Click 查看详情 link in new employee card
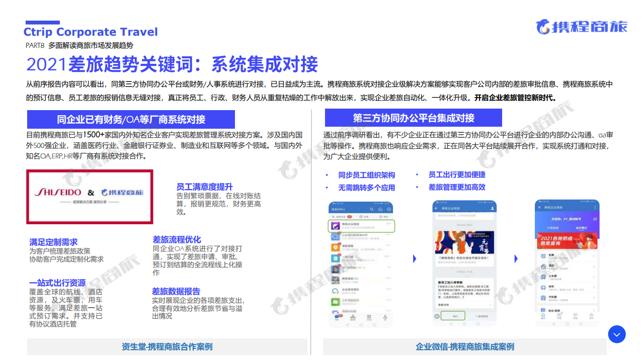This screenshot has height=362, width=644. point(443,305)
